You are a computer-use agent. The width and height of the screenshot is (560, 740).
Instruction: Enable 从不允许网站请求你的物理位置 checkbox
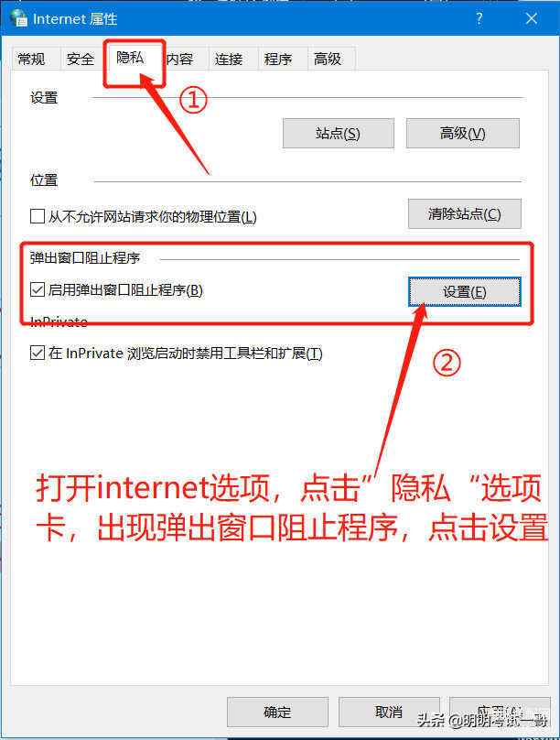(x=38, y=217)
